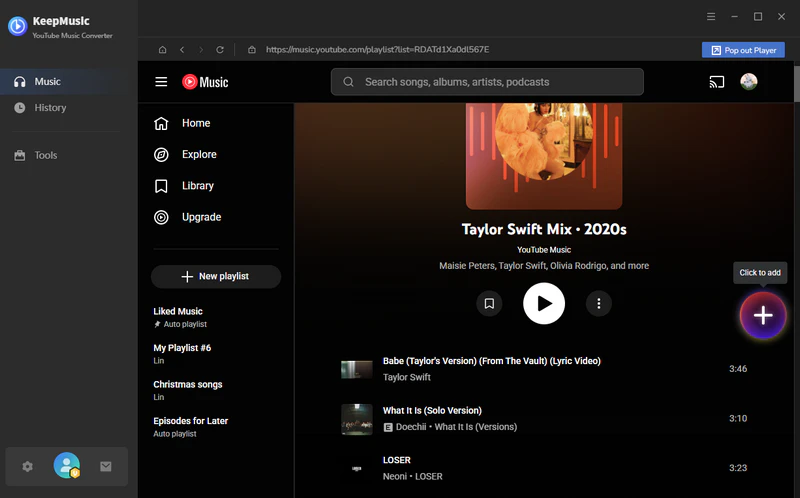Image resolution: width=800 pixels, height=498 pixels.
Task: Click the user account avatar at bottom left
Action: coord(67,465)
